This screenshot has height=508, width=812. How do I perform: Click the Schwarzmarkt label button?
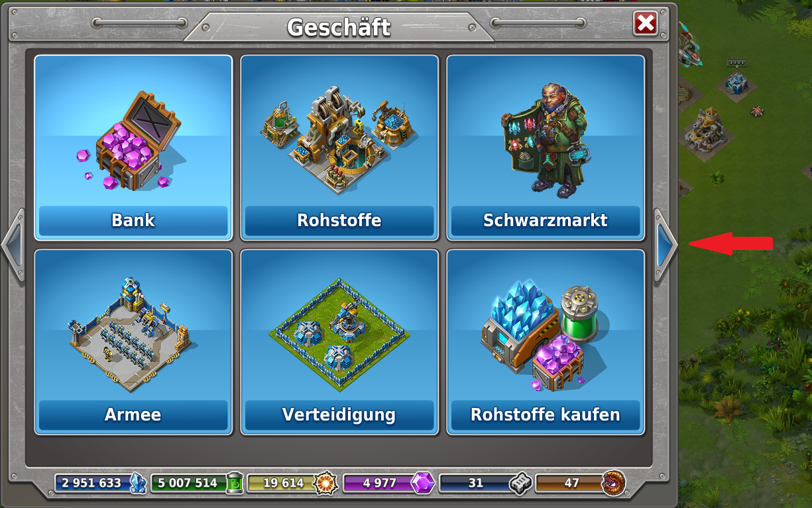click(546, 221)
